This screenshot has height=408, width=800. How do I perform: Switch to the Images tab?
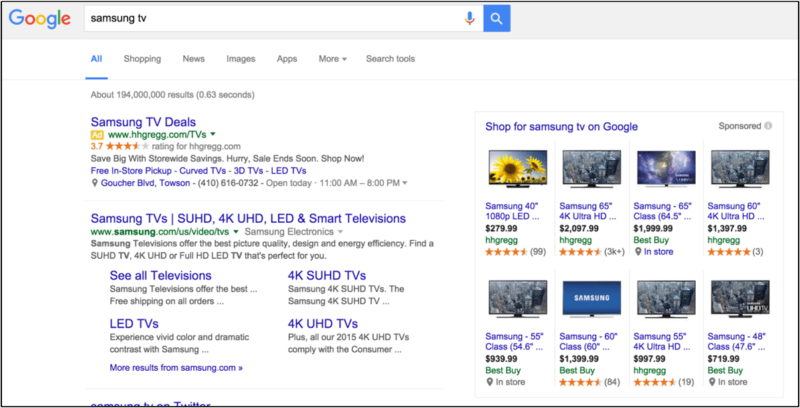(x=241, y=59)
